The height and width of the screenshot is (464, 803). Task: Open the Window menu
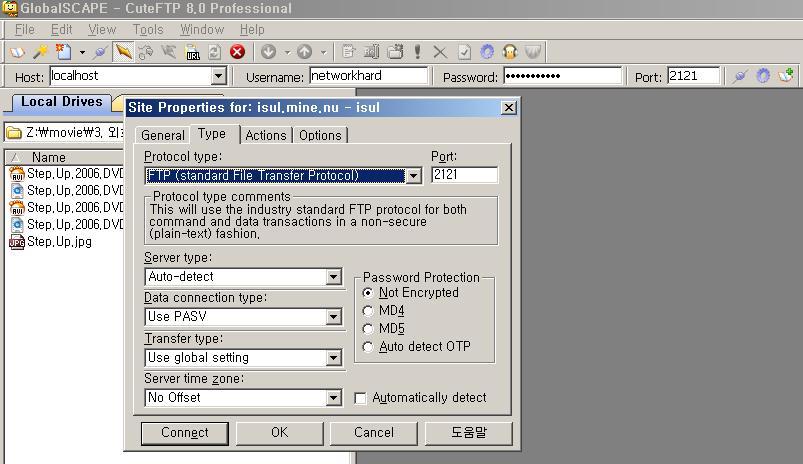point(202,30)
